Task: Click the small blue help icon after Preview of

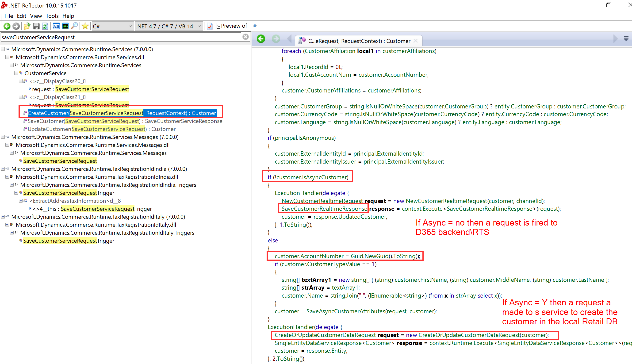Action: (x=255, y=26)
